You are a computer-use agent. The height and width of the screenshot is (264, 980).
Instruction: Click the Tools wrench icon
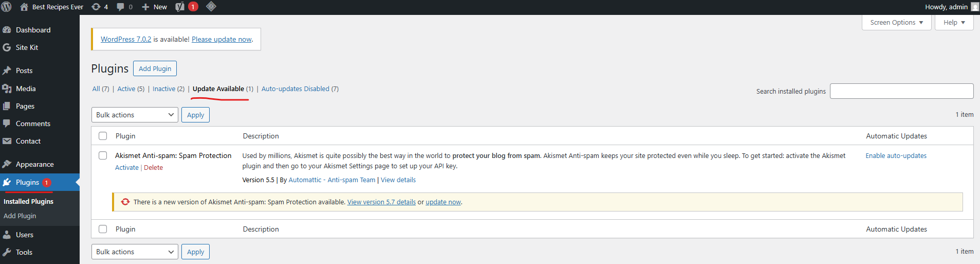(x=7, y=252)
